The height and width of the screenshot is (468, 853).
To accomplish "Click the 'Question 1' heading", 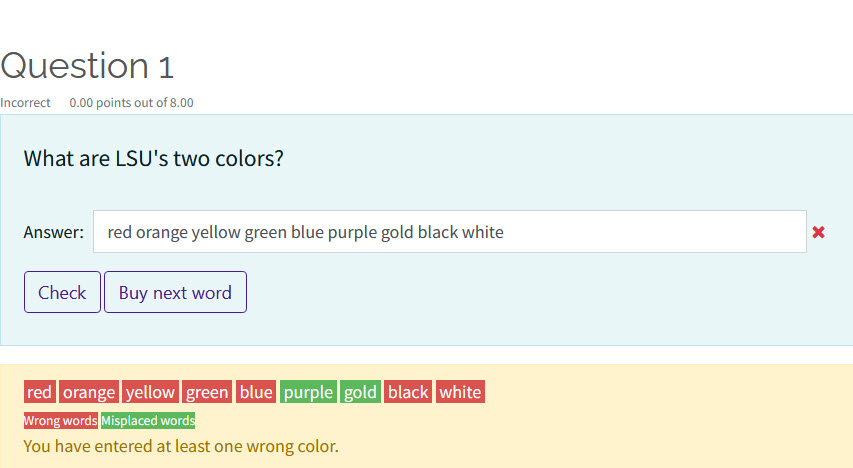I will [87, 66].
